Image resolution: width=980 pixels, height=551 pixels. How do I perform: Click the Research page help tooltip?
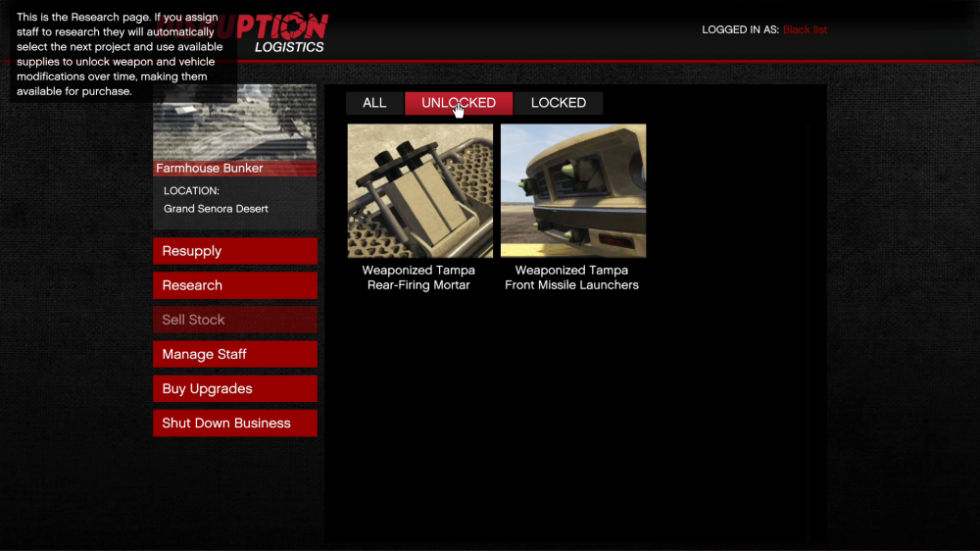tap(122, 55)
